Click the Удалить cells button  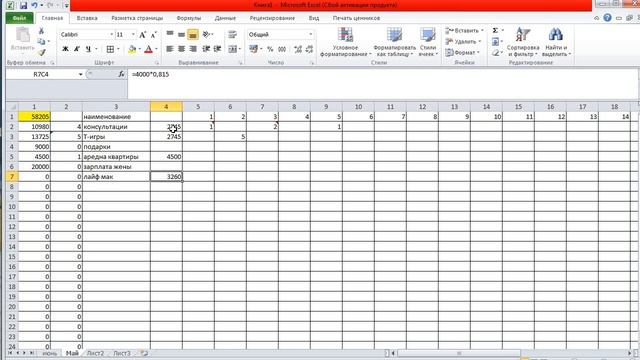coord(463,42)
